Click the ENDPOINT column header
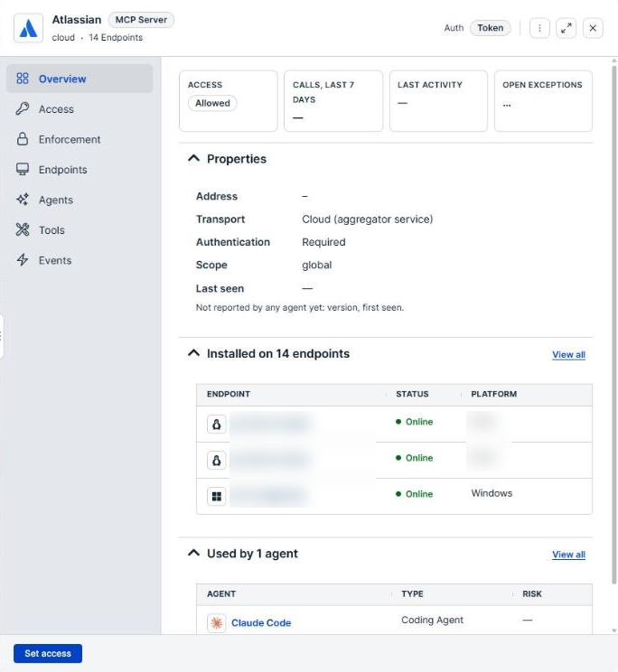The height and width of the screenshot is (672, 618). tap(228, 394)
